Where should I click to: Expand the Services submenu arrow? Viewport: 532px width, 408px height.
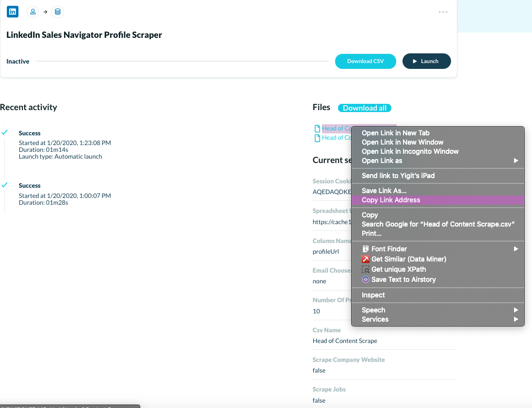(x=516, y=319)
